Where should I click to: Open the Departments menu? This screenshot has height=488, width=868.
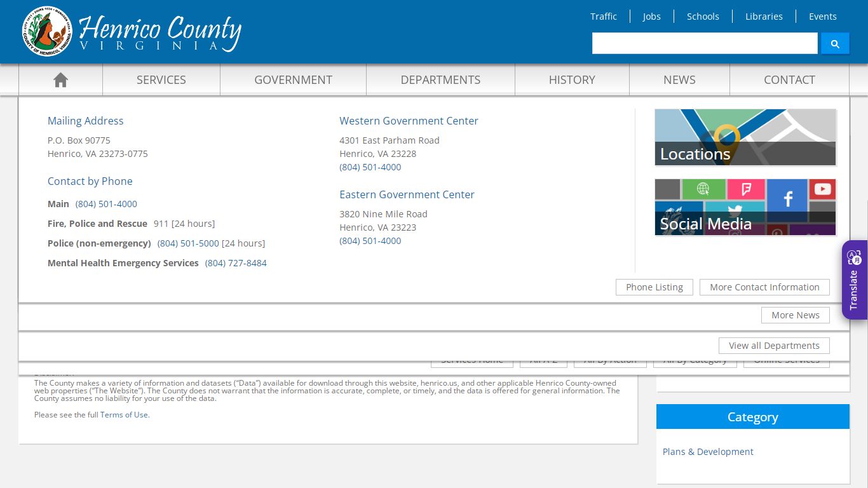point(440,79)
